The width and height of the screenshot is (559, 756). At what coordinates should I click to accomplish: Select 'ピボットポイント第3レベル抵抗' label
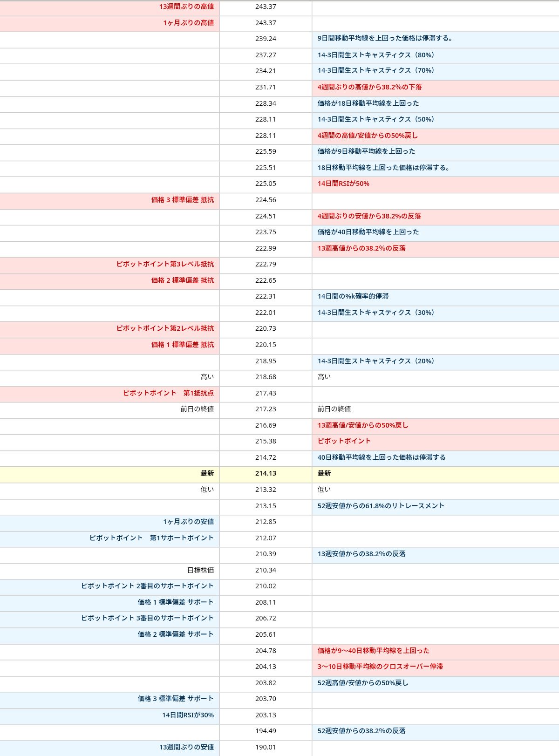165,264
